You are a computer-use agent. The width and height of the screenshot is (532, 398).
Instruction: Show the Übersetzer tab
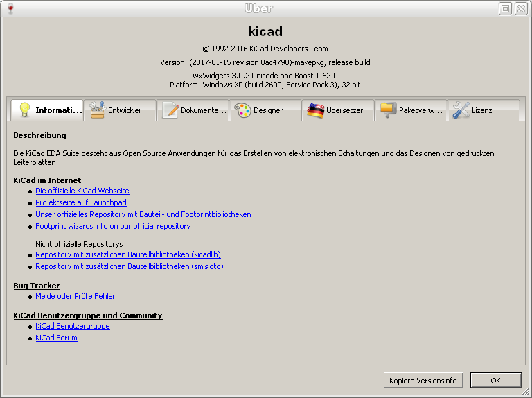coord(338,110)
